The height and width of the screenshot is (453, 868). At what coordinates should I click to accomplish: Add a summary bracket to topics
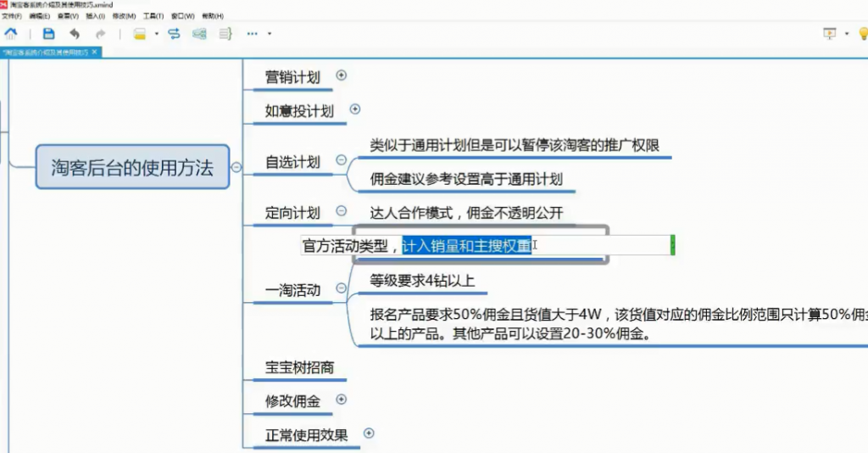[225, 34]
